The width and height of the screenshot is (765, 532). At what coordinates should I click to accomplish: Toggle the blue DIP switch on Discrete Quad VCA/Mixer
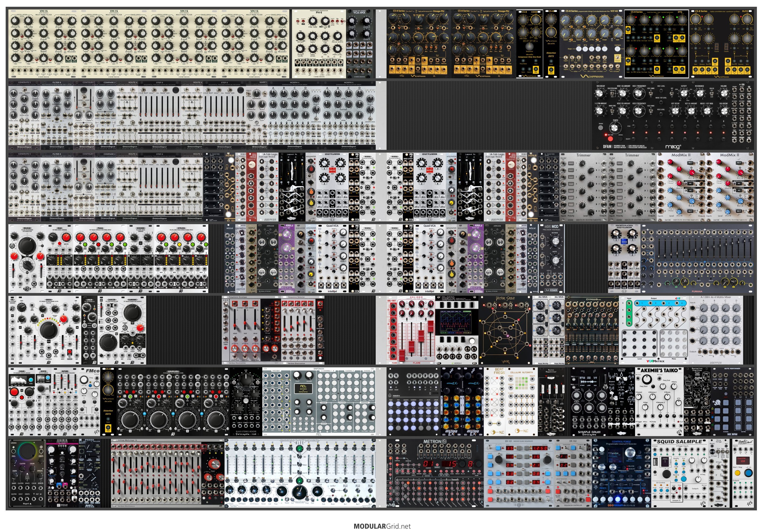point(624,241)
